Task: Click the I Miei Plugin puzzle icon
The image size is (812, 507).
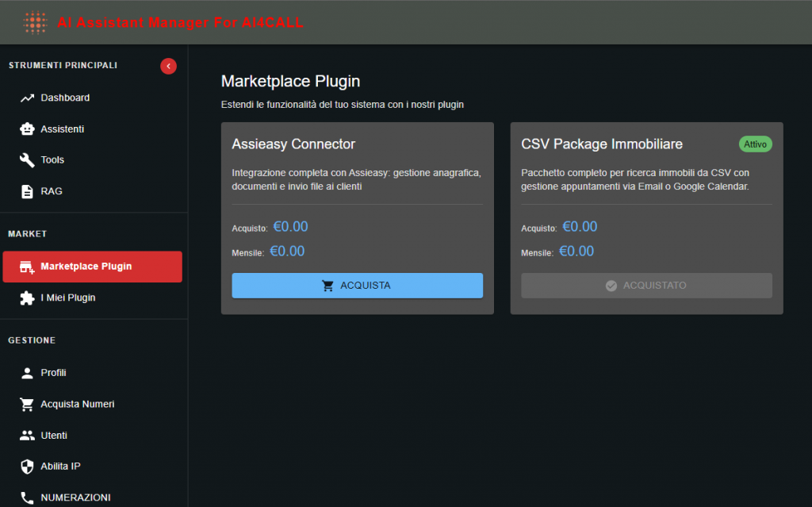Action: click(x=27, y=298)
